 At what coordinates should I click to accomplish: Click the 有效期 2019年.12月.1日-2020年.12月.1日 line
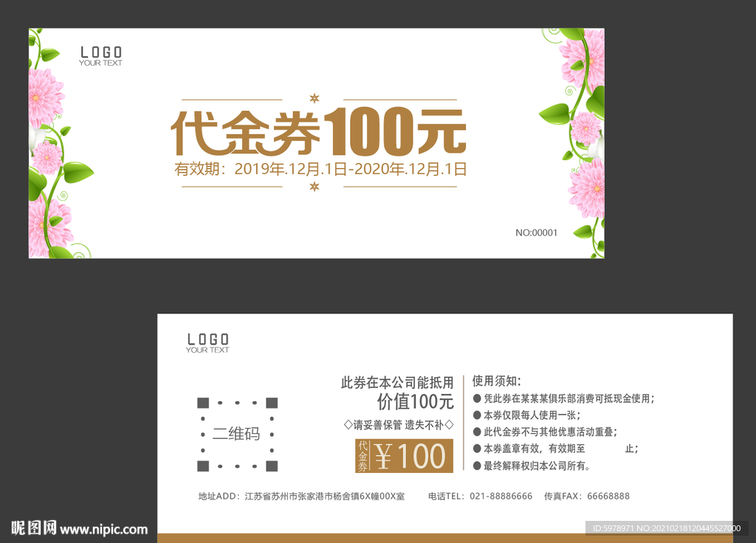tap(320, 169)
